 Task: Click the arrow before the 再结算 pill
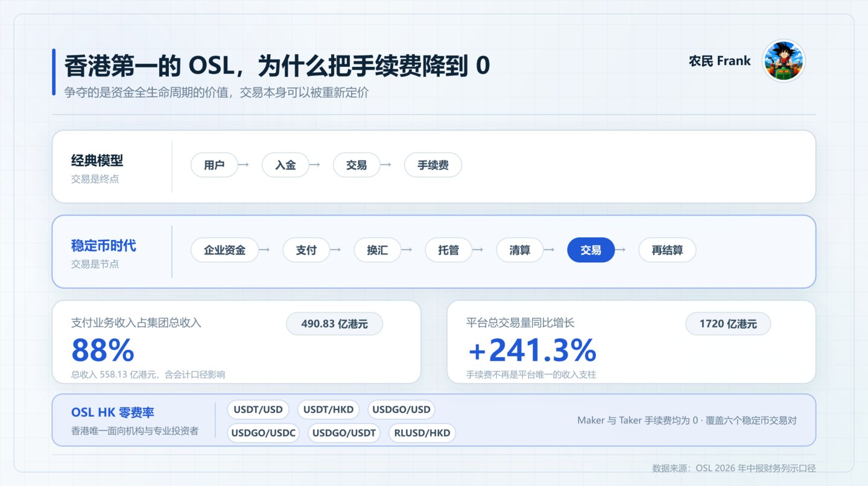[x=621, y=250]
